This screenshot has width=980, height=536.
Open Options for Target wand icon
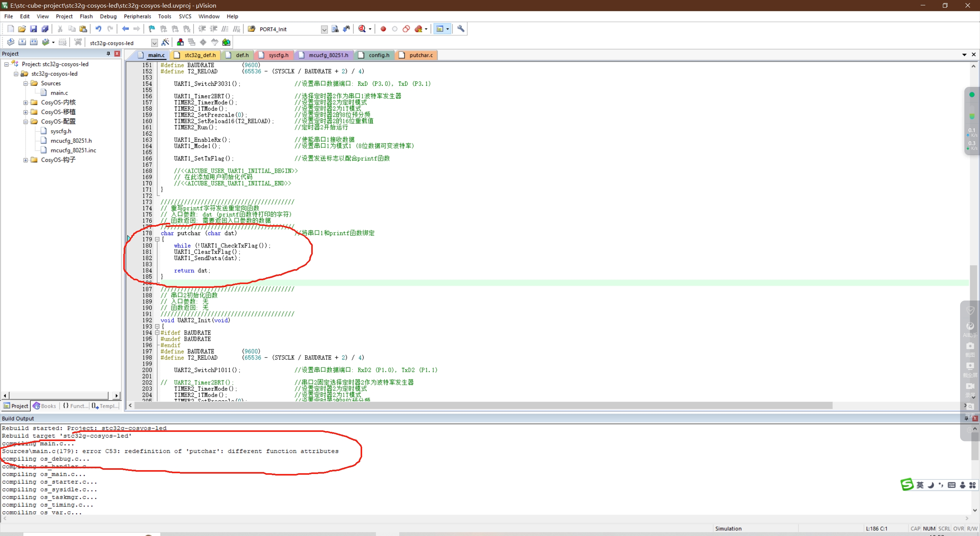(x=165, y=42)
